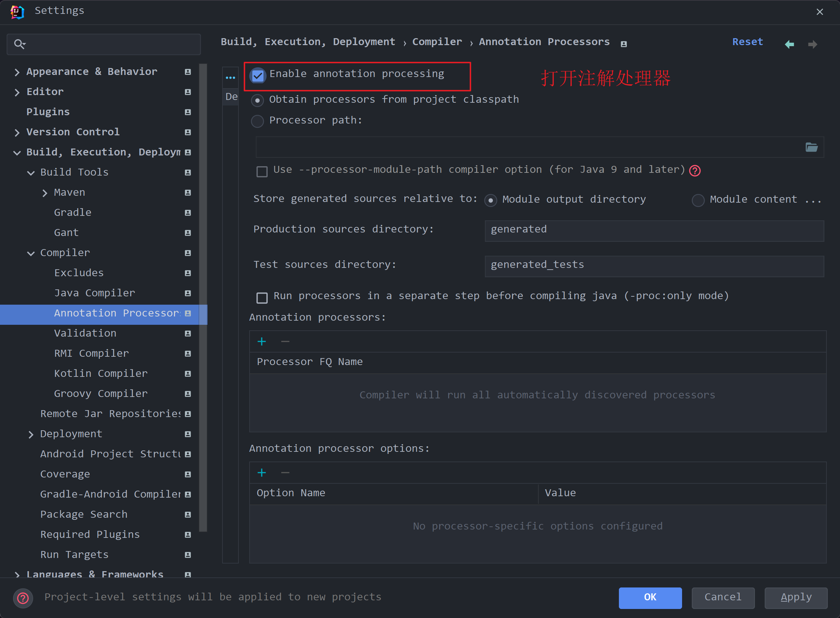Collapse the Compiler tree node
This screenshot has width=840, height=618.
coord(31,253)
